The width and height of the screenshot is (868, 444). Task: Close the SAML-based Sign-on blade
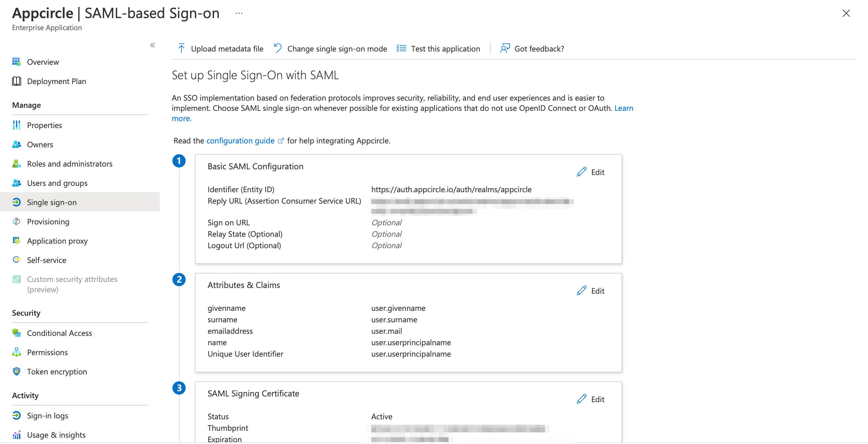tap(846, 13)
